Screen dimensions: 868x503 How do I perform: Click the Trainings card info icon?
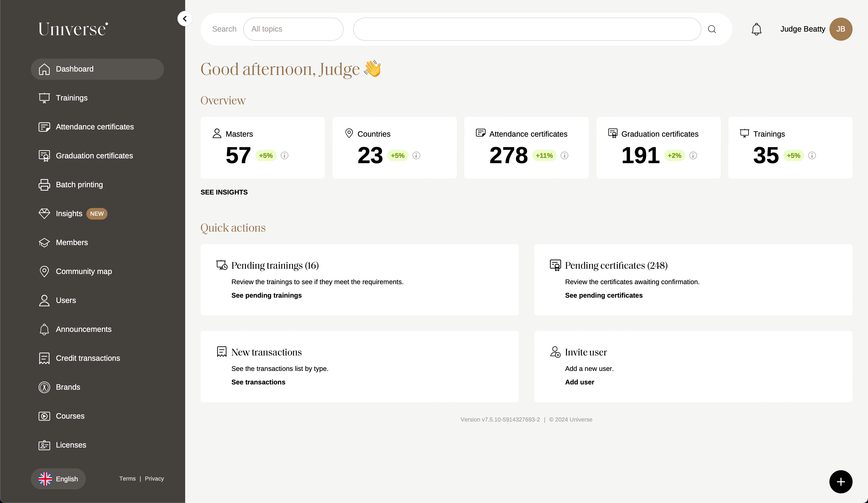point(812,156)
